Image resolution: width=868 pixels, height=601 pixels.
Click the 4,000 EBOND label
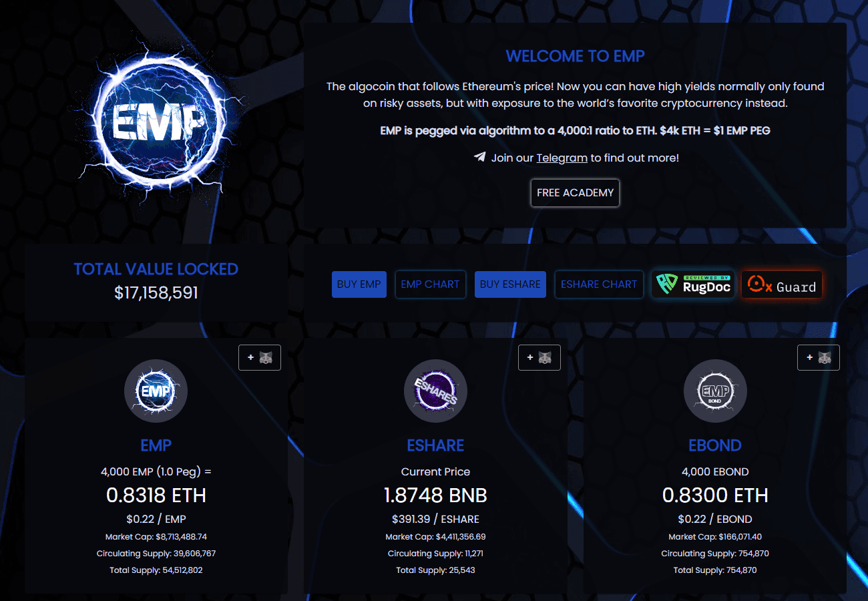pos(715,471)
